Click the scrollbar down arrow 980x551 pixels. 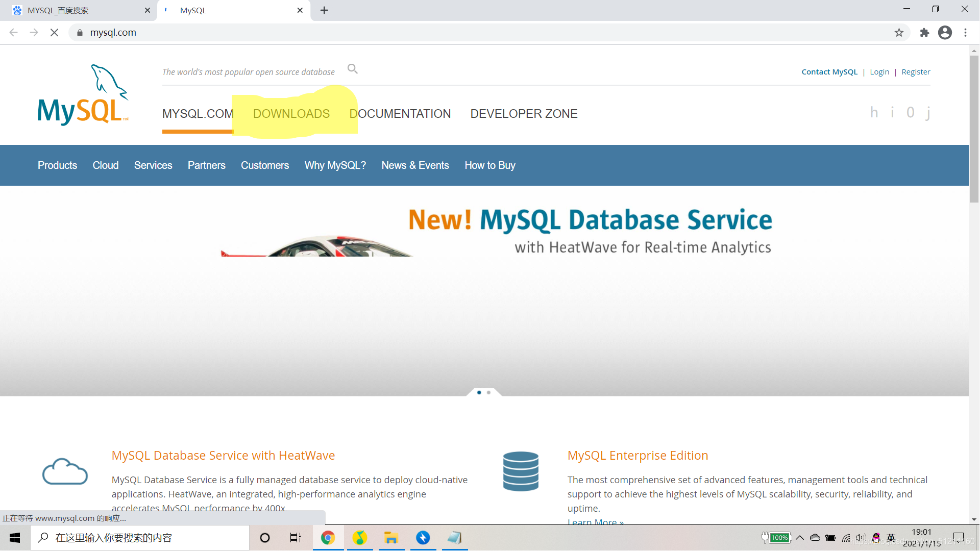974,519
